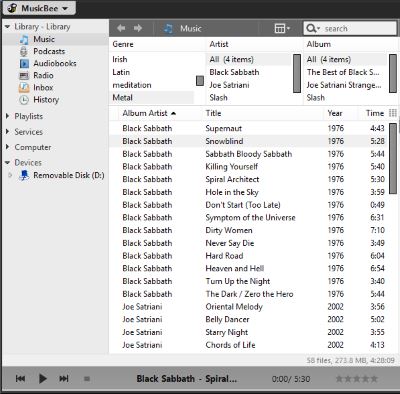Click the track list scrollbar thumb

tap(393, 158)
